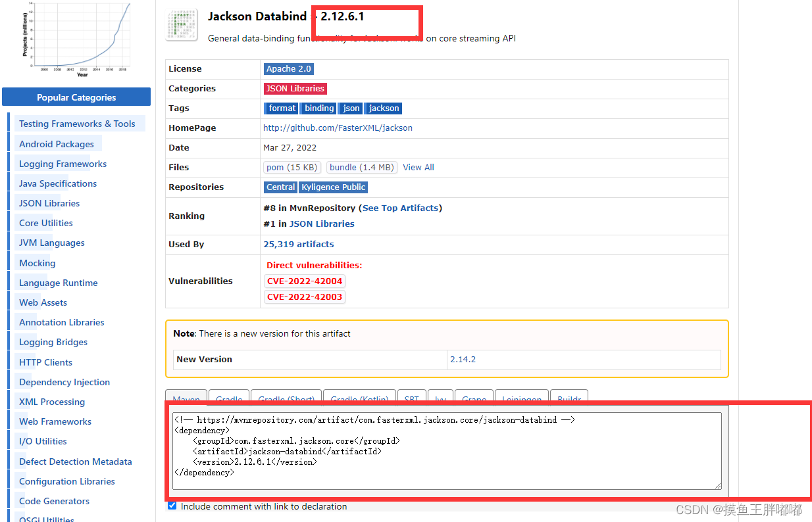Open JSON Libraries link in Ranking row
This screenshot has height=522, width=812.
pos(322,224)
